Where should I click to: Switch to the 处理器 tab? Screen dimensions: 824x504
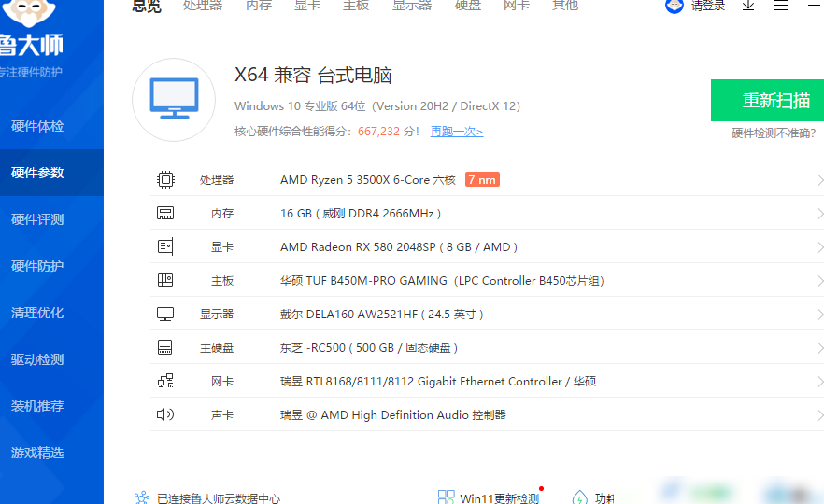click(203, 6)
